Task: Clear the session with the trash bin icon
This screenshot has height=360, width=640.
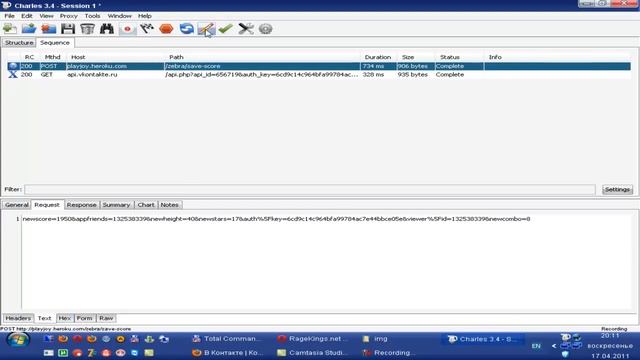Action: (x=87, y=29)
